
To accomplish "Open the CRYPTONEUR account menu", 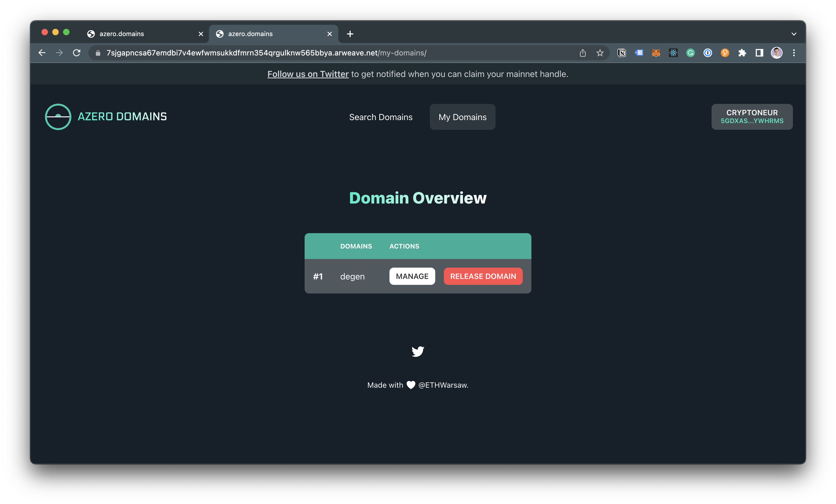I will point(751,117).
